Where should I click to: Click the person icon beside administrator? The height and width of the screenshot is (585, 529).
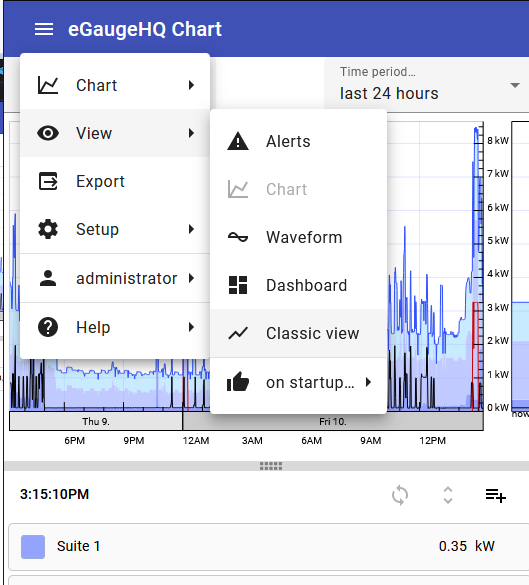click(x=48, y=278)
